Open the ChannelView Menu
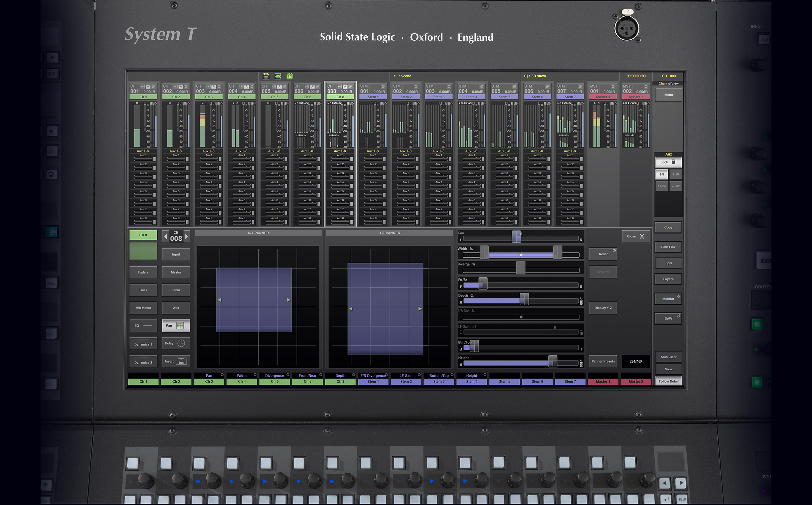 (668, 95)
